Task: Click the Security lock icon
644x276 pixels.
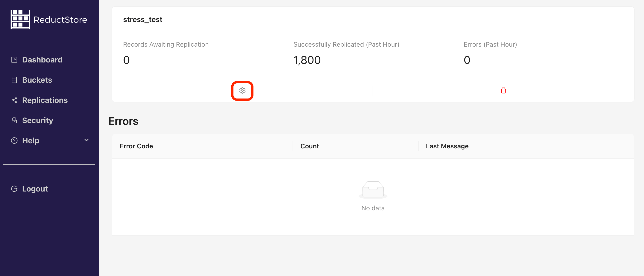Action: point(14,120)
